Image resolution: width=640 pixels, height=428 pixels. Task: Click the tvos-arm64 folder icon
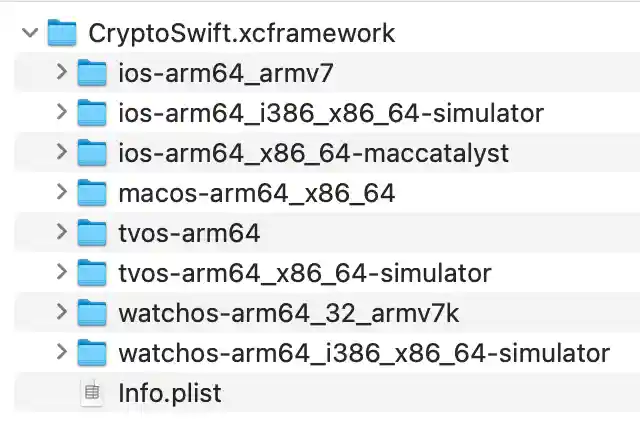pos(92,233)
